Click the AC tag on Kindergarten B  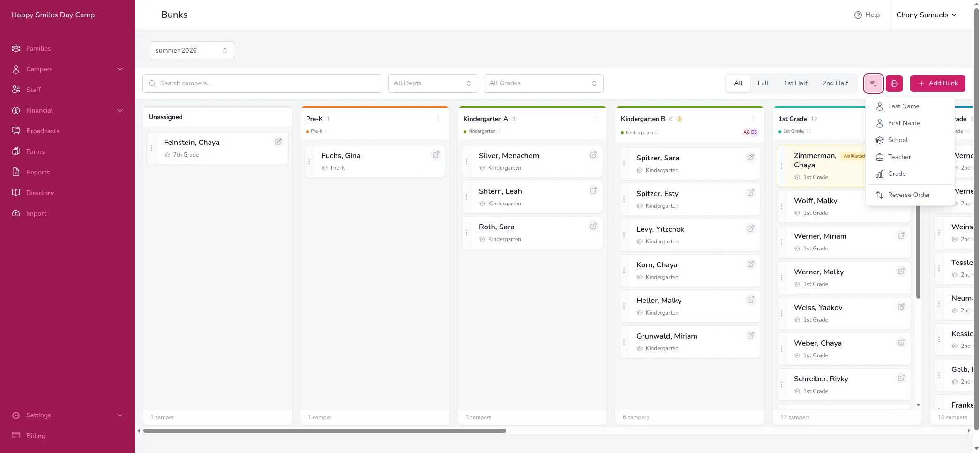(x=746, y=132)
